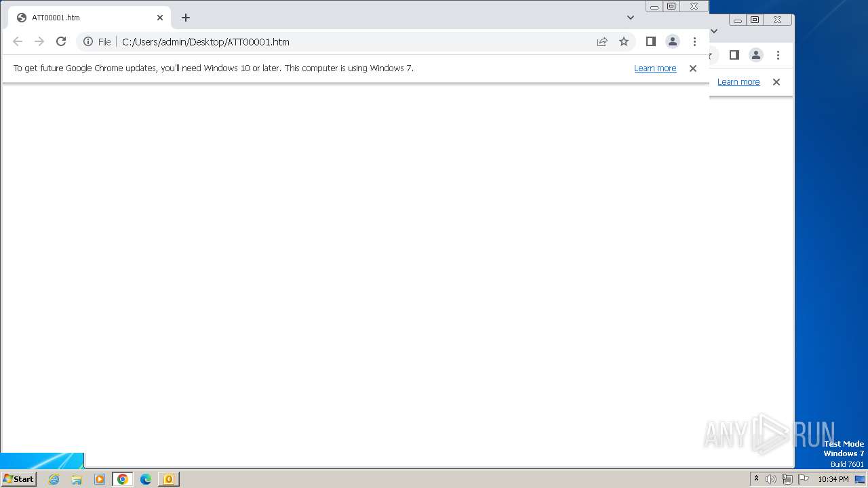Screen dimensions: 868x488
Task: Open the Chrome three-dot menu in front window
Action: [x=694, y=41]
